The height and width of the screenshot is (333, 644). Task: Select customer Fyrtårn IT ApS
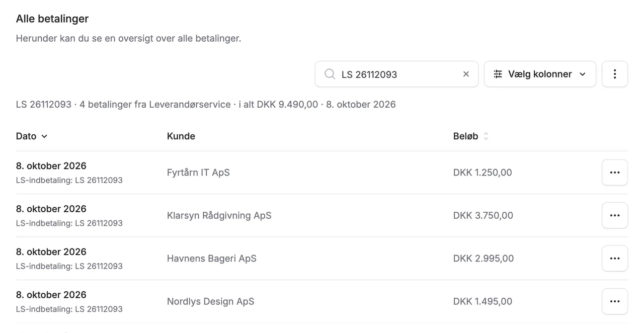click(198, 173)
